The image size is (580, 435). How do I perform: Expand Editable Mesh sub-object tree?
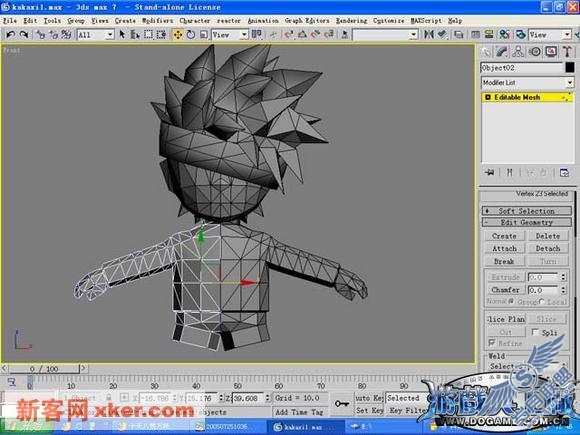(488, 97)
